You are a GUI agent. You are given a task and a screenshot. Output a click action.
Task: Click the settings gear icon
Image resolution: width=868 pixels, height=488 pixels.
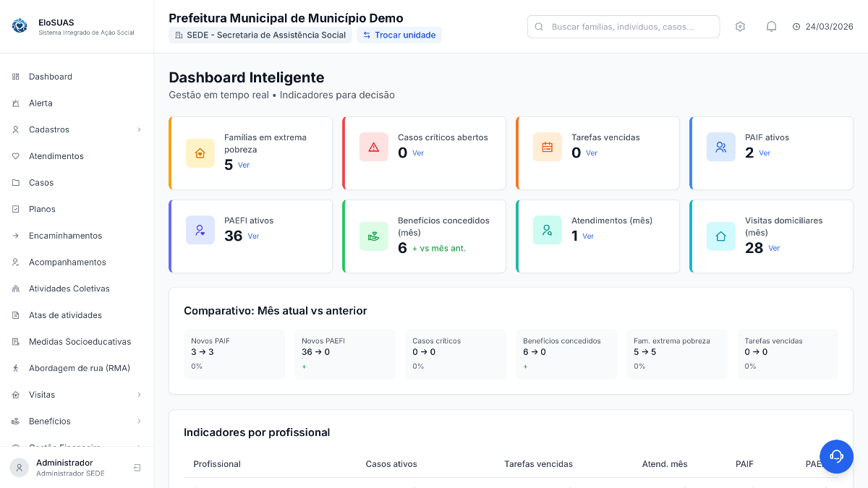740,26
